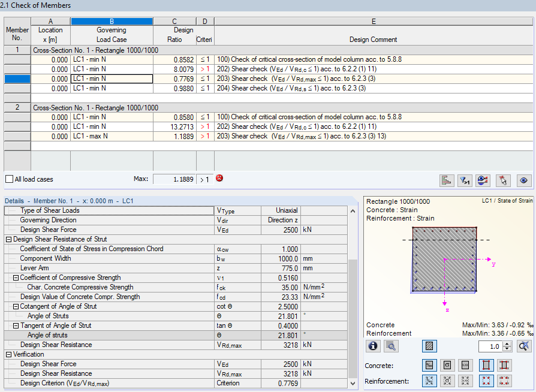Show concrete strain (‰) display
The width and height of the screenshot is (536, 392).
(429, 366)
